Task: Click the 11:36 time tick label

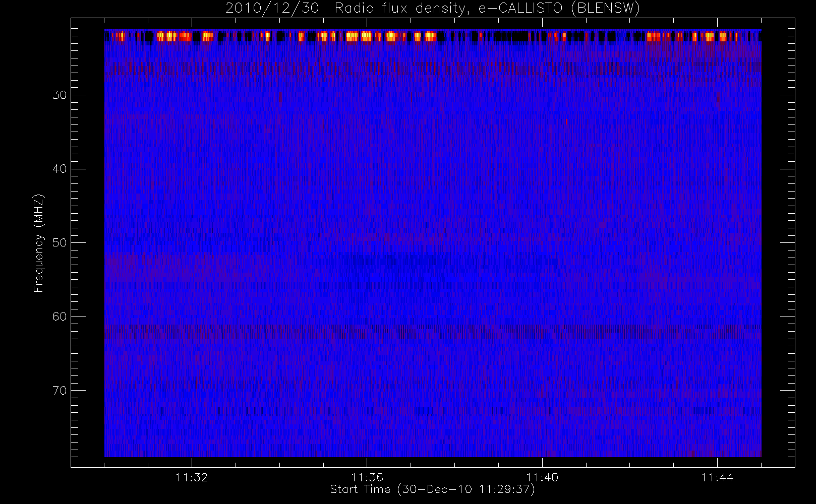Action: click(x=367, y=477)
